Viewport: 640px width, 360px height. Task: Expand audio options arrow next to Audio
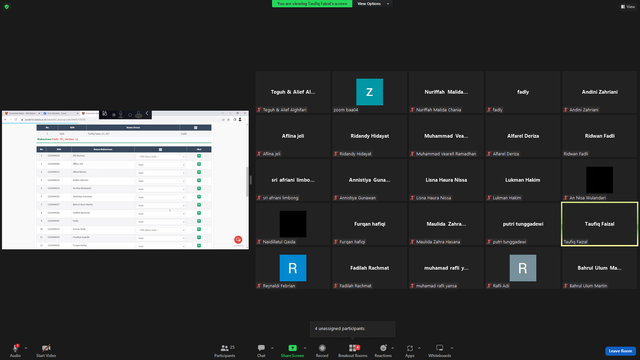click(26, 348)
